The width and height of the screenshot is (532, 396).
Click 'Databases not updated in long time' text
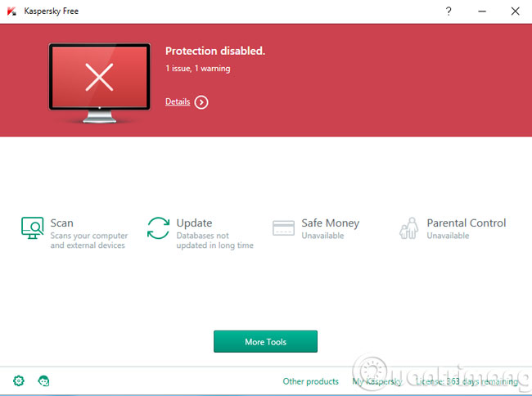click(214, 240)
